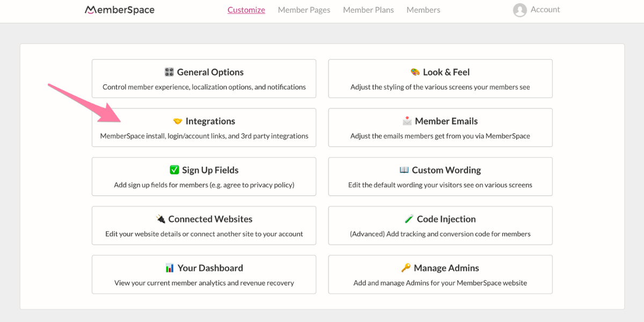The width and height of the screenshot is (644, 322).
Task: Click 'Edit your website details or connect' text
Action: [x=204, y=234]
